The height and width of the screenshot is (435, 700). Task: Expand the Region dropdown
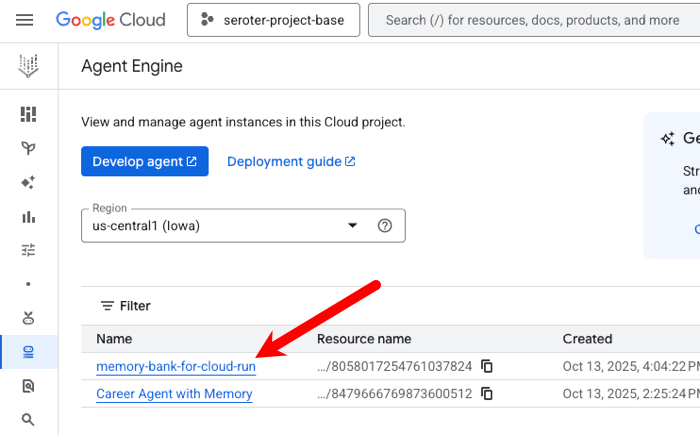(352, 225)
